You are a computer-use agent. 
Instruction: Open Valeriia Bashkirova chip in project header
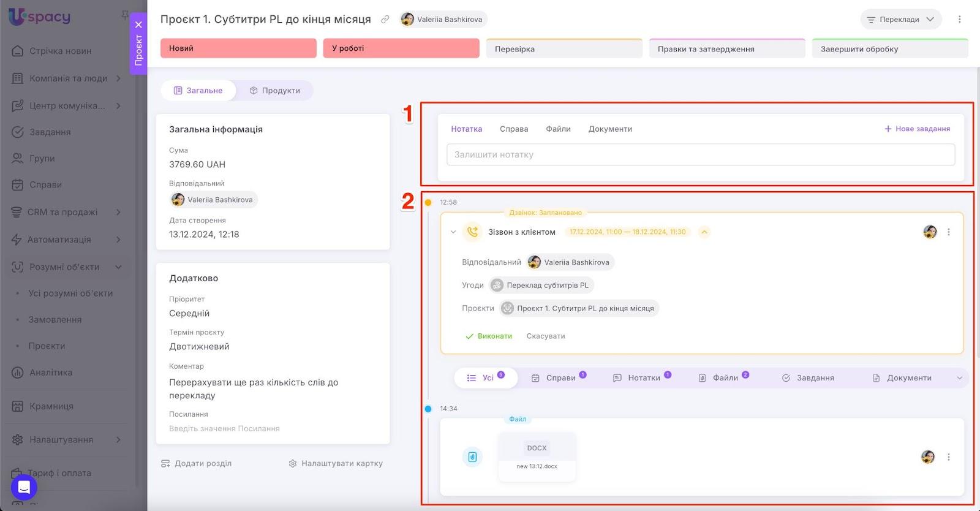click(x=444, y=20)
